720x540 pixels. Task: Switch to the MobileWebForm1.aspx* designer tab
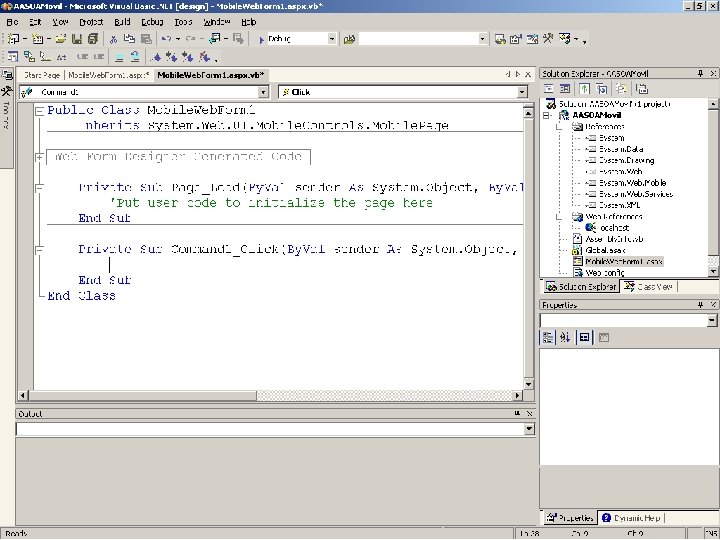[108, 75]
